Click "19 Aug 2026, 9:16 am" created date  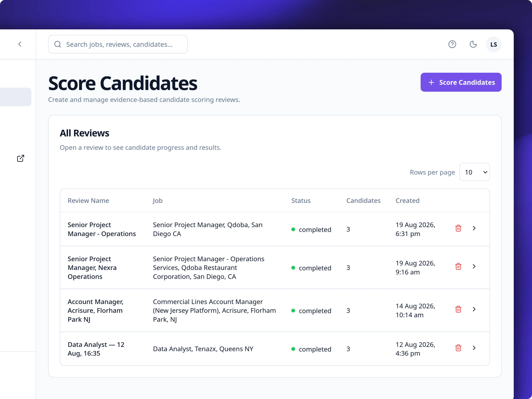click(x=415, y=268)
